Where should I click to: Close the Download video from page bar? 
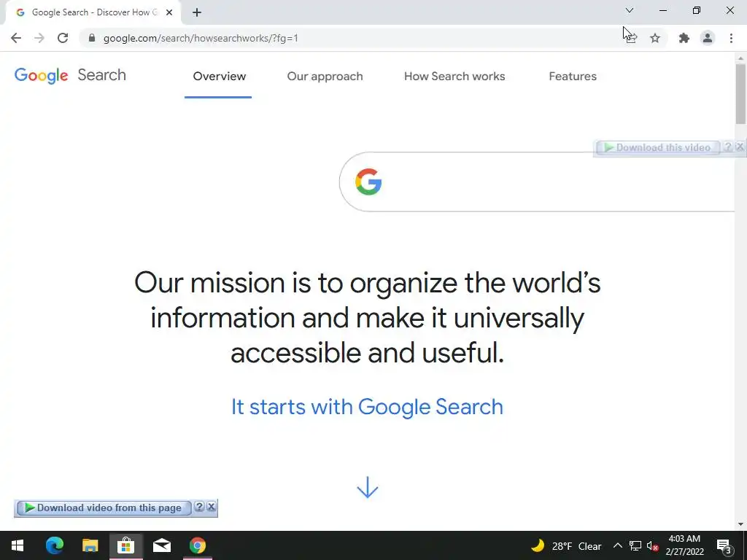click(x=212, y=507)
